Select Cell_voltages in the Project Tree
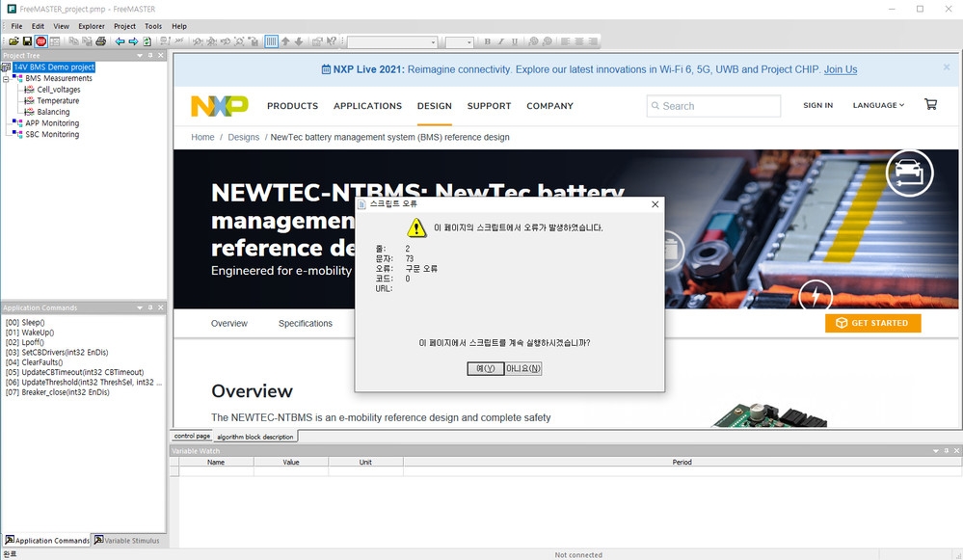The height and width of the screenshot is (560, 963). coord(59,90)
